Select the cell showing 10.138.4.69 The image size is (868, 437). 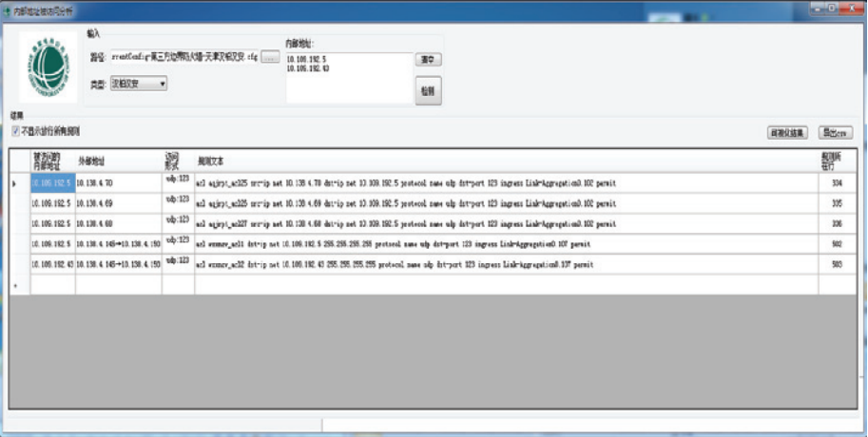click(x=118, y=203)
